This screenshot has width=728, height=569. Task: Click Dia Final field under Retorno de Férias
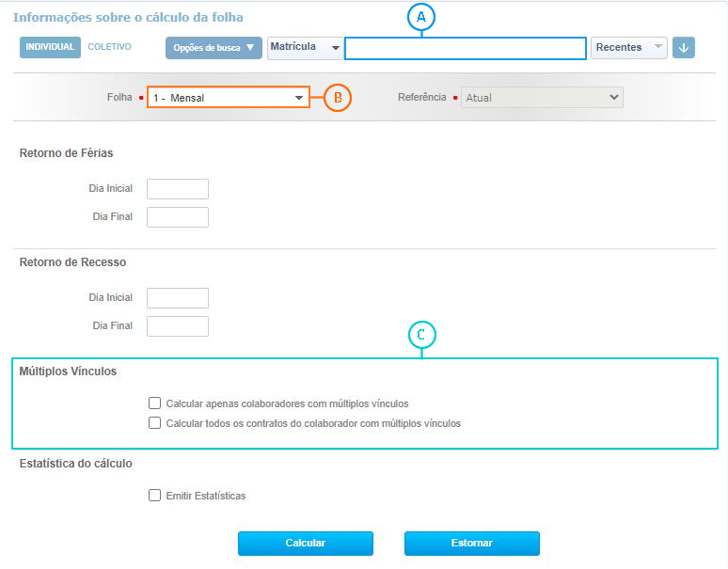click(178, 217)
